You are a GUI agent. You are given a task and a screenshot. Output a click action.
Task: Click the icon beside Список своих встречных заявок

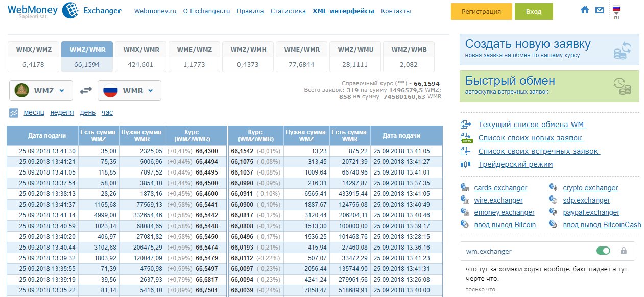pyautogui.click(x=465, y=151)
